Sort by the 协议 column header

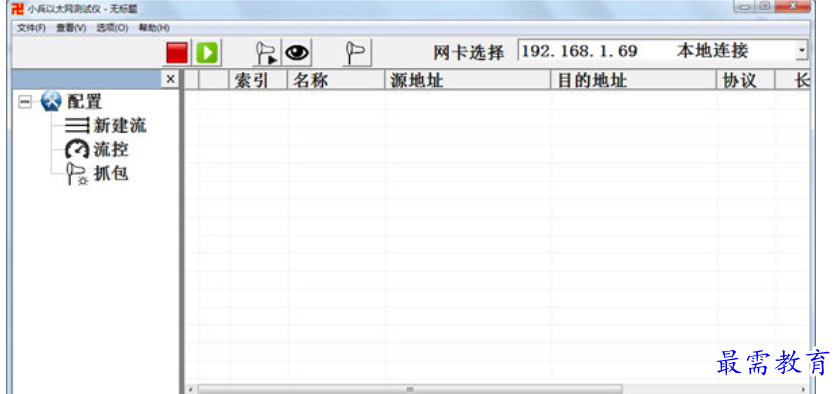tap(746, 80)
